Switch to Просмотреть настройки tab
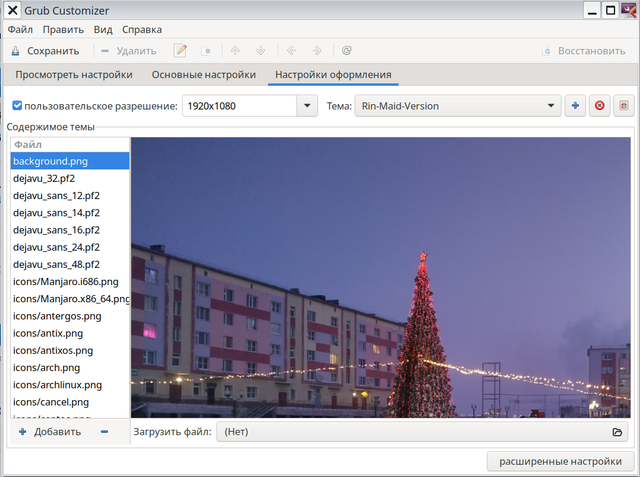 coord(74,75)
